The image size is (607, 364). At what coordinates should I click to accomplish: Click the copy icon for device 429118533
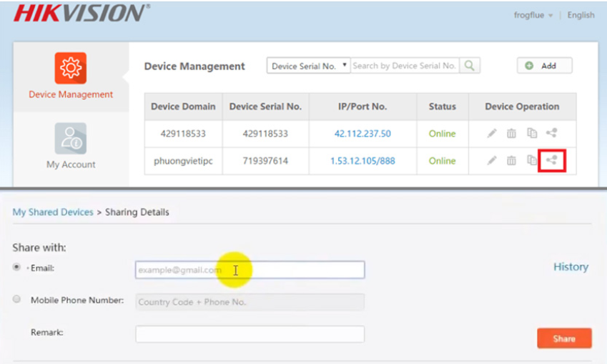coord(531,134)
